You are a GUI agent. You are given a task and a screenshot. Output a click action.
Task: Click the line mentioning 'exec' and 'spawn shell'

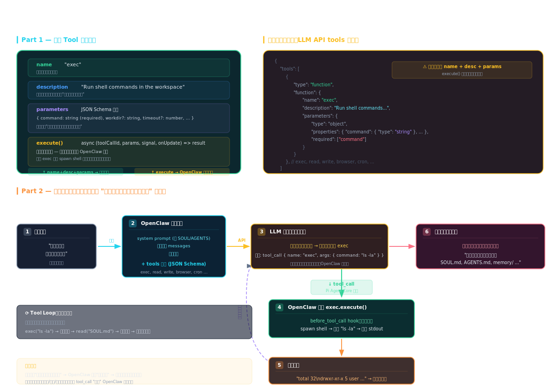[73, 159]
